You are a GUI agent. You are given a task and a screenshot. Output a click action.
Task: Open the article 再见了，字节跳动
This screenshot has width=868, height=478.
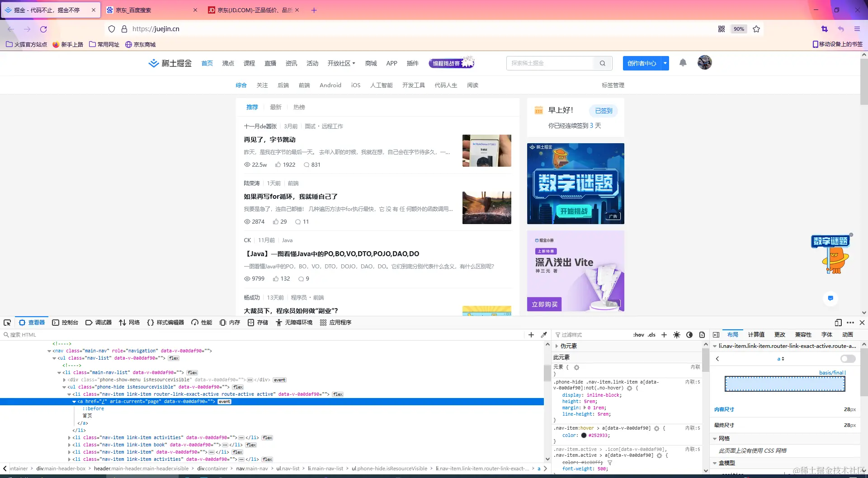click(x=270, y=140)
